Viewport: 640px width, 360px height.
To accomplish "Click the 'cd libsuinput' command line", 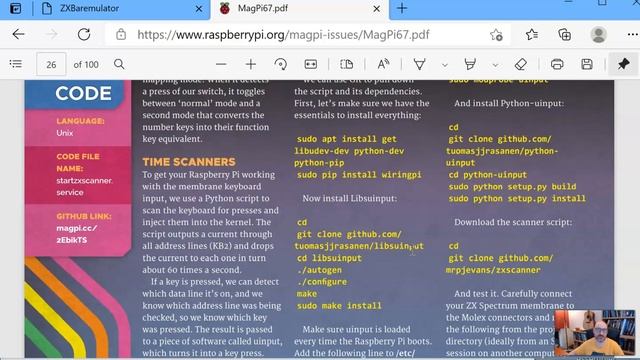I will click(329, 258).
